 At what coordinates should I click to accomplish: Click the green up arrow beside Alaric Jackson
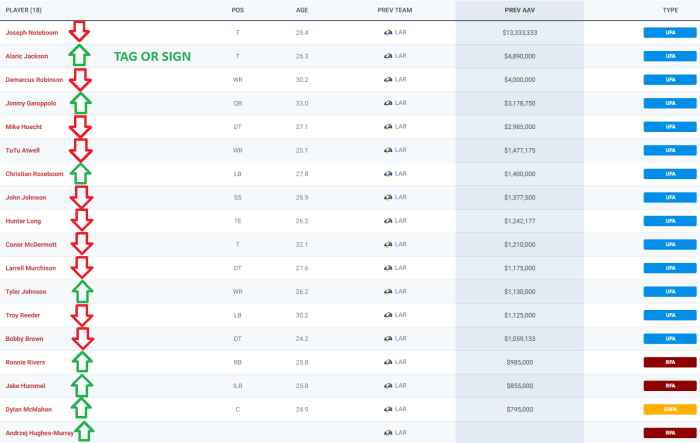(x=79, y=56)
